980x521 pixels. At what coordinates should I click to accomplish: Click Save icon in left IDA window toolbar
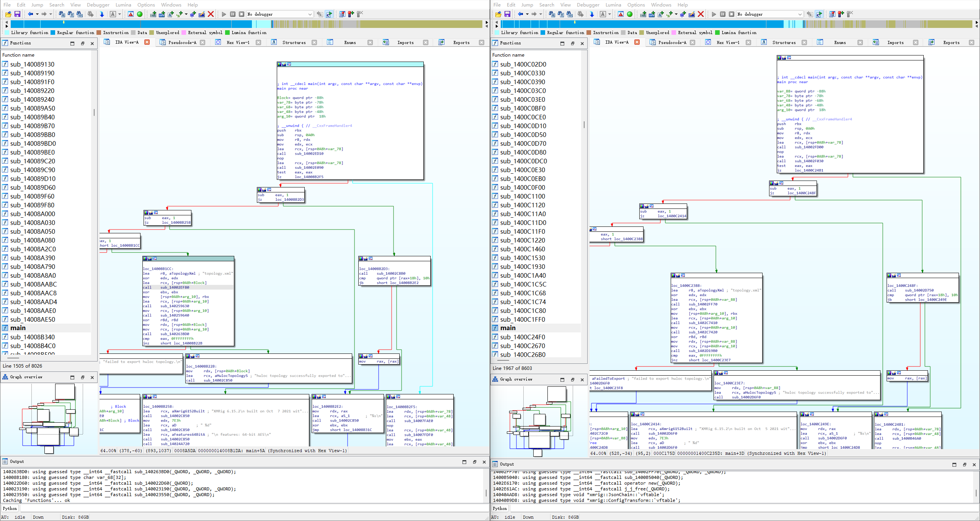17,14
